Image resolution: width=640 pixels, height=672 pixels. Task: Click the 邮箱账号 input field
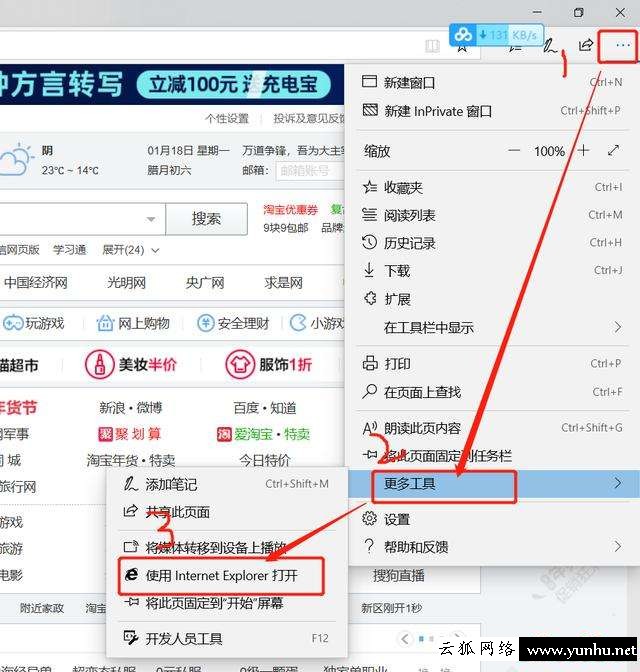coord(309,171)
